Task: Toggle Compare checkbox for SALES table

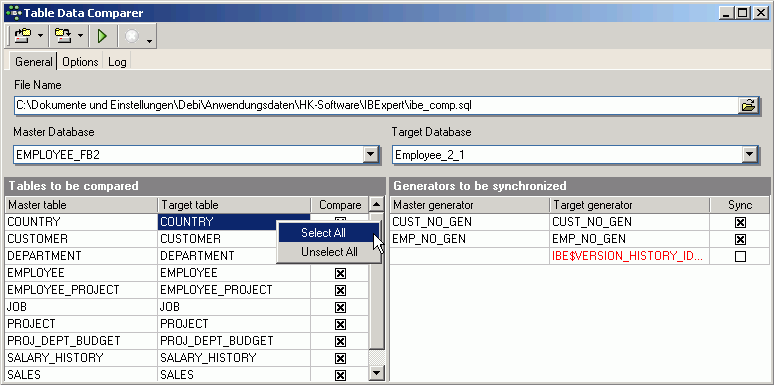Action: coord(340,375)
